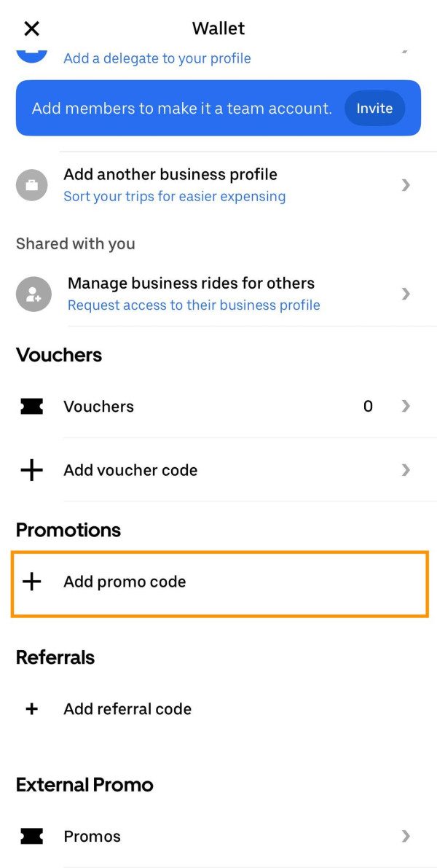Image resolution: width=437 pixels, height=868 pixels.
Task: Open Add another business profile using its chevron
Action: click(406, 184)
